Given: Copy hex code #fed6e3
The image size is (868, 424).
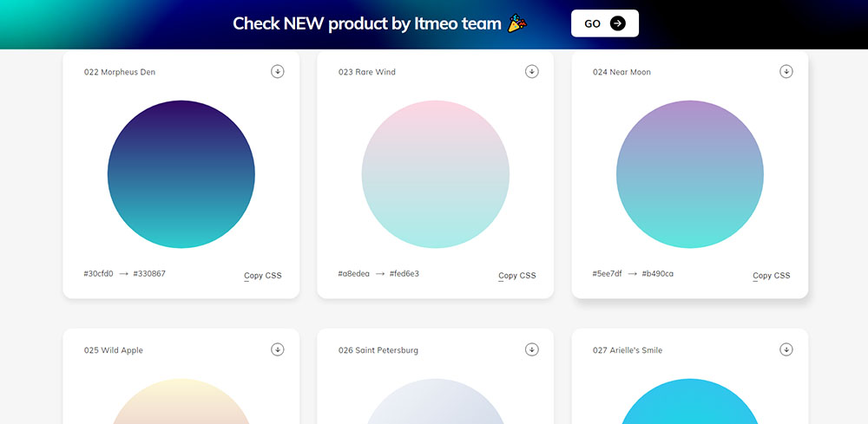Looking at the screenshot, I should [x=404, y=274].
